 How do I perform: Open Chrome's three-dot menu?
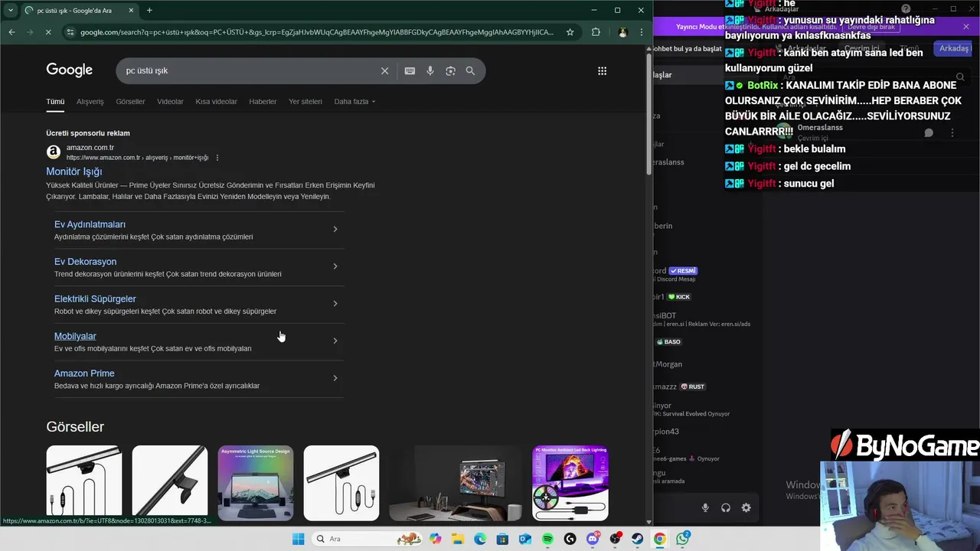(642, 32)
